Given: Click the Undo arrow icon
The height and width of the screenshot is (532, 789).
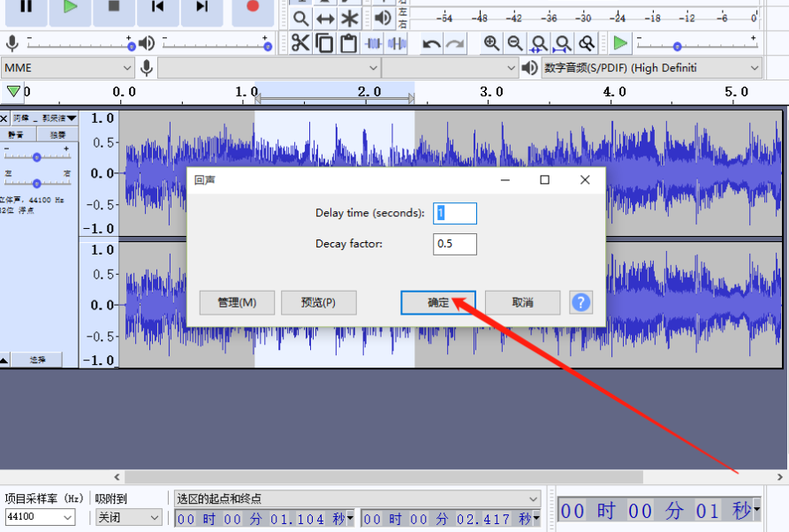Looking at the screenshot, I should click(x=431, y=43).
